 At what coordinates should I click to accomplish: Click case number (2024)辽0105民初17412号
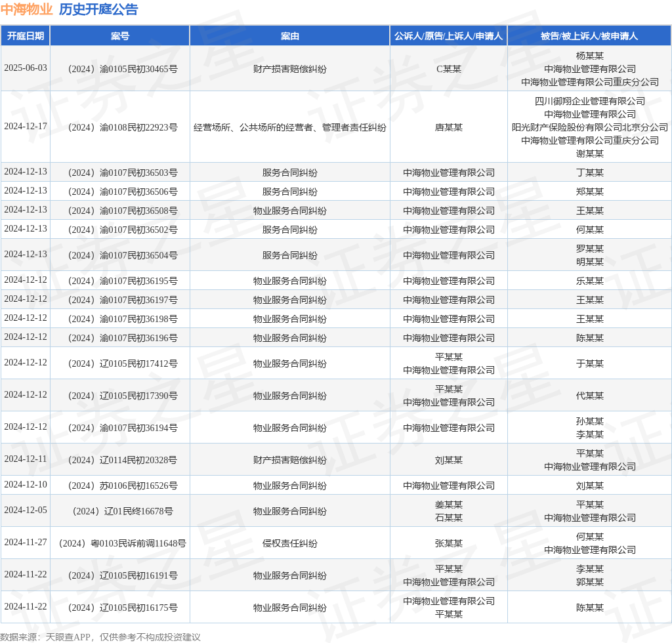tap(123, 363)
